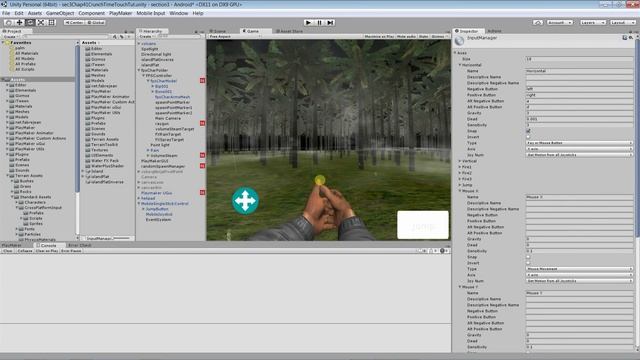Switch to the Asset Store tab

coord(290,31)
